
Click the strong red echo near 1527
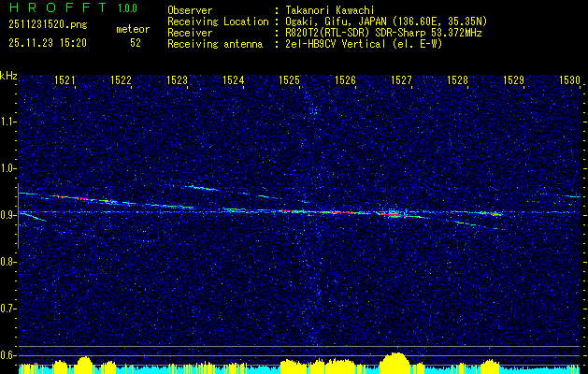click(x=393, y=214)
